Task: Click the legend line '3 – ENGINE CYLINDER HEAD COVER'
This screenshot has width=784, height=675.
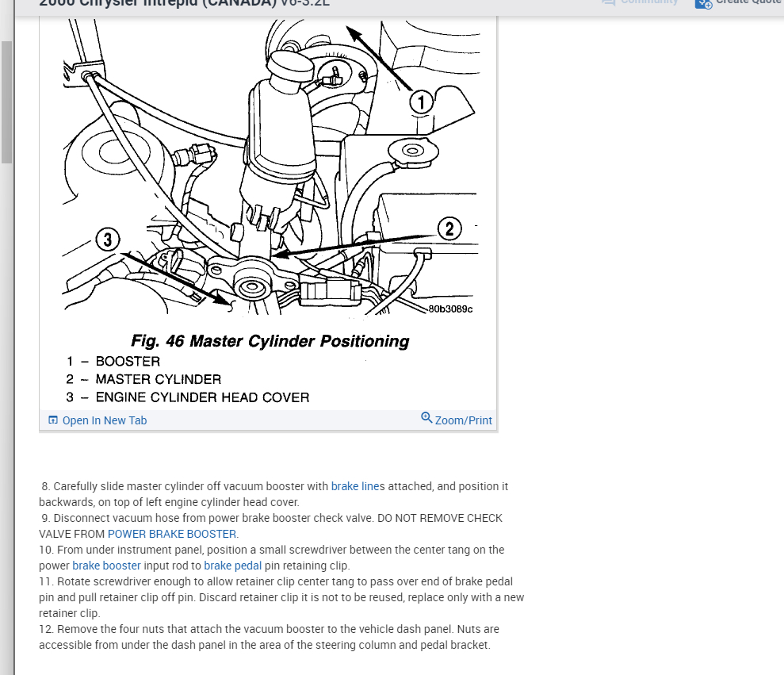Action: coord(188,397)
